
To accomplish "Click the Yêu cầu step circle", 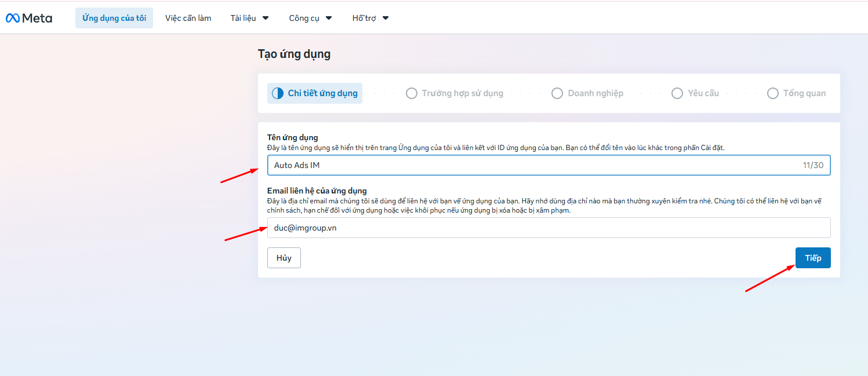I will tap(677, 93).
